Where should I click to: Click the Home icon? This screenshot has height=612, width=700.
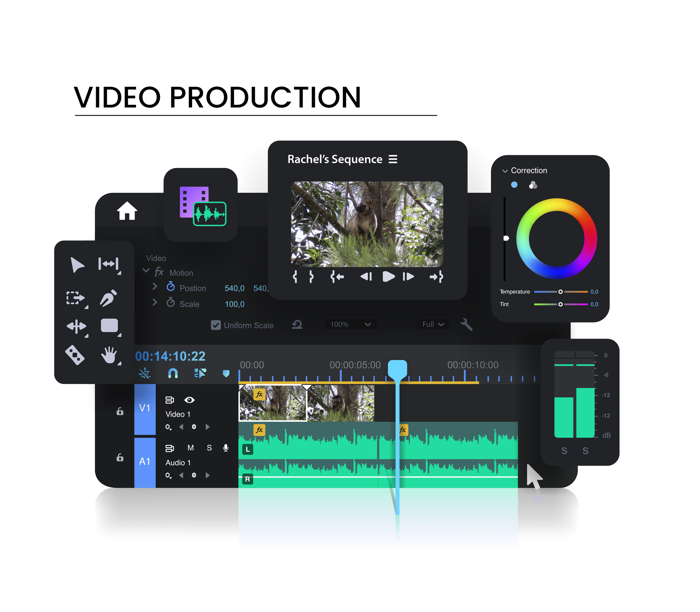pyautogui.click(x=127, y=211)
